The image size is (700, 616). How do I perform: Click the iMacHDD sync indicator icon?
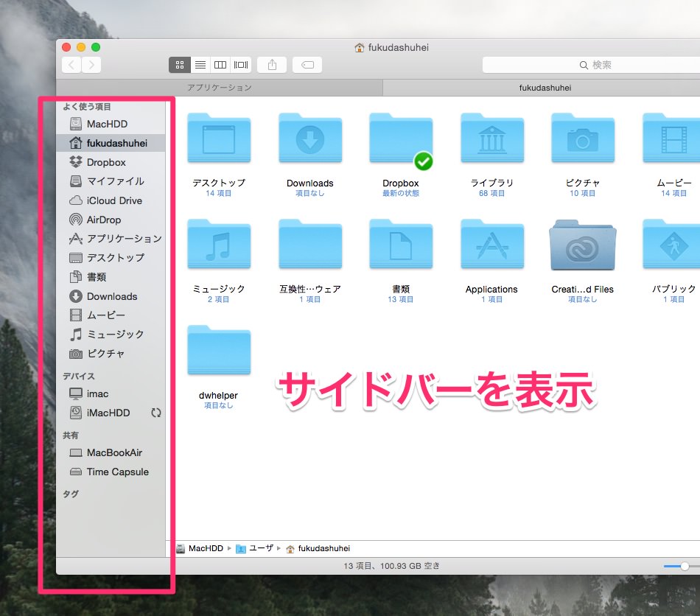point(155,413)
